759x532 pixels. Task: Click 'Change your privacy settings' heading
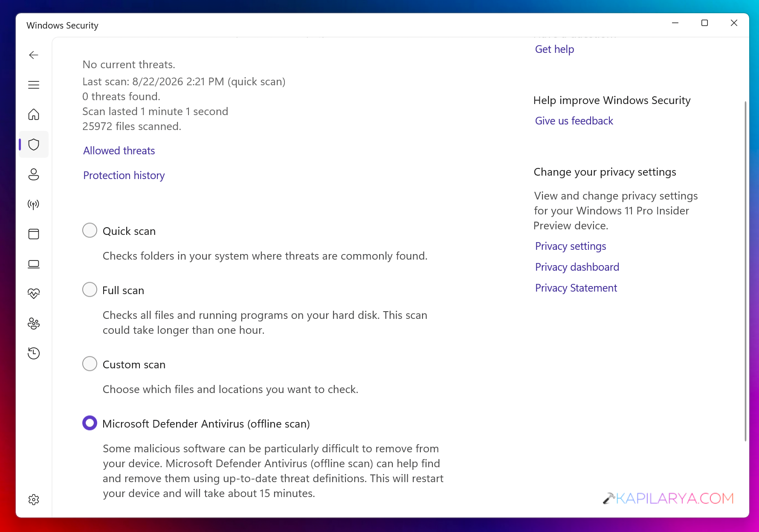click(605, 172)
